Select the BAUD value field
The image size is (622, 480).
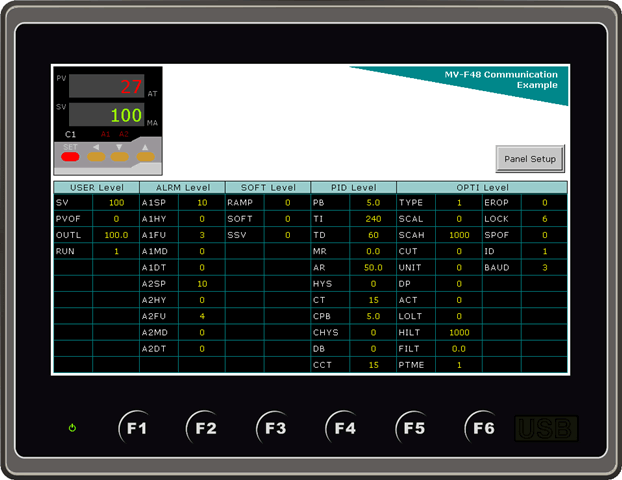point(545,267)
